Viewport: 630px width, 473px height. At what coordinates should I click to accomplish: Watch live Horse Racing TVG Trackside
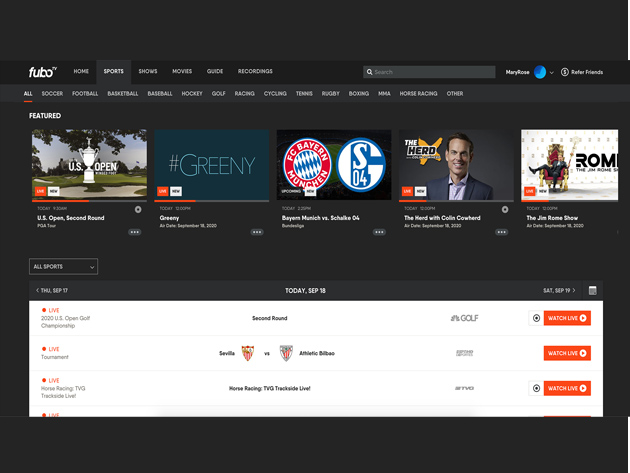tap(567, 388)
